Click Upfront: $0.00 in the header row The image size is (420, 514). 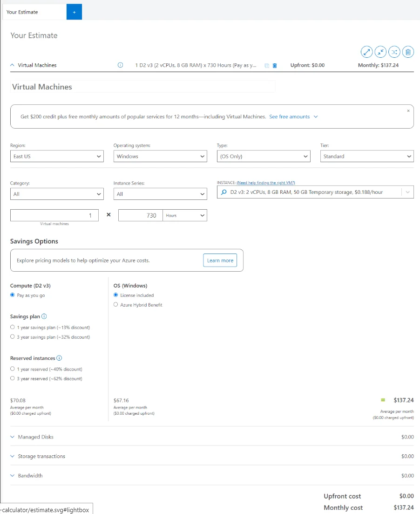[307, 65]
